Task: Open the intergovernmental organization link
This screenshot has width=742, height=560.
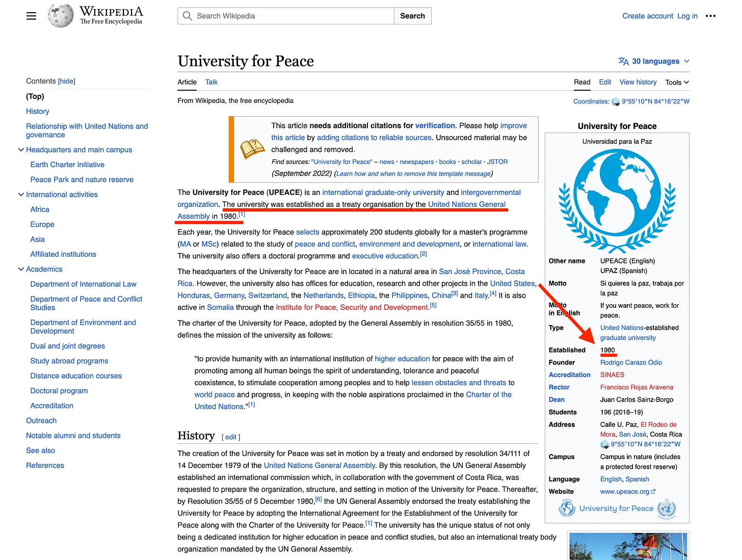Action: 491,193
